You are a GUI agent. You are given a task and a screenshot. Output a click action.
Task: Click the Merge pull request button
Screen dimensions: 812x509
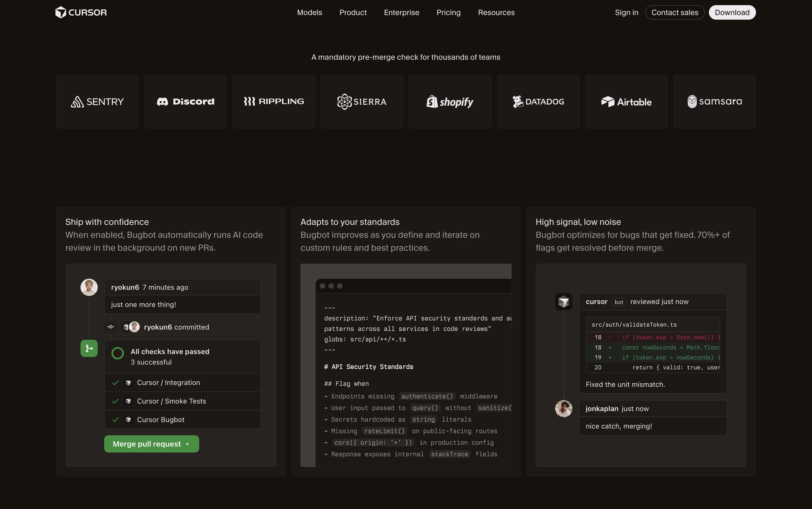tap(152, 444)
